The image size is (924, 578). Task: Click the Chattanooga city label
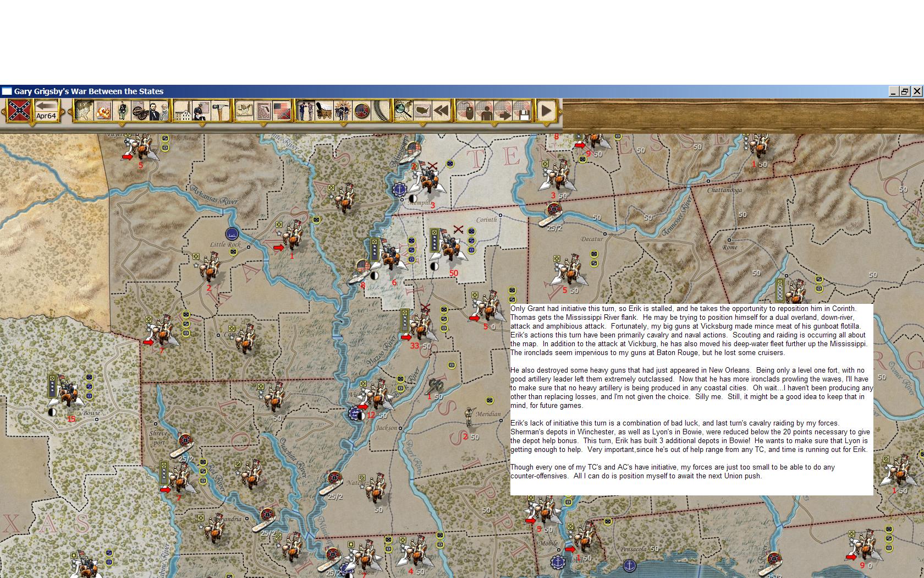(x=724, y=190)
